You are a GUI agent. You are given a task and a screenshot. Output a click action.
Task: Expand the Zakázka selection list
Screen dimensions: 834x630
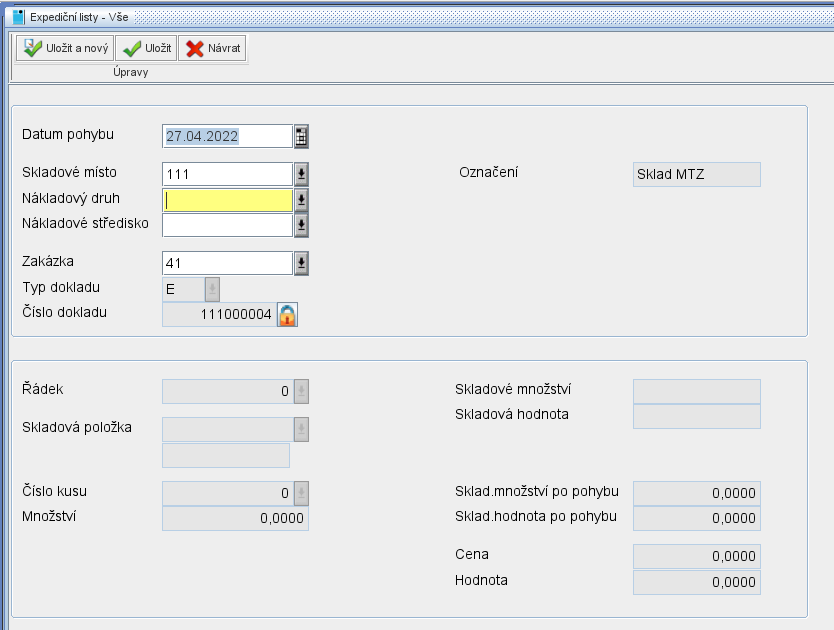[301, 263]
